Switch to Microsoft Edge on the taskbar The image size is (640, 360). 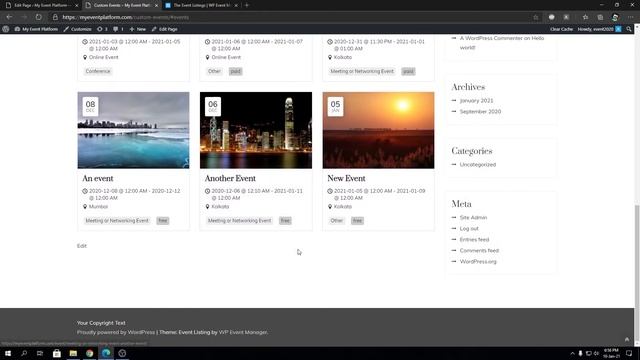pos(106,353)
